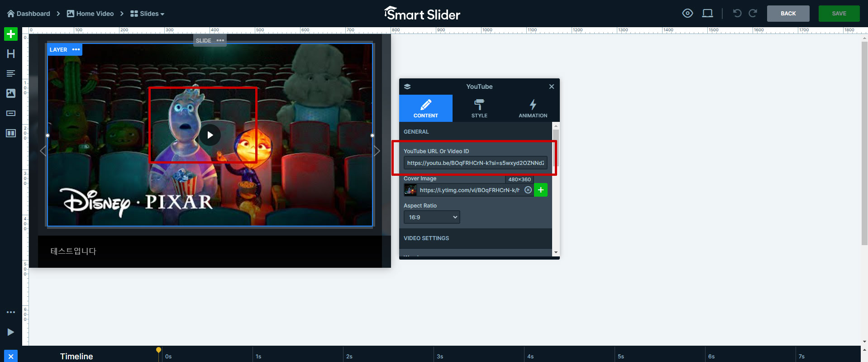This screenshot has height=362, width=868.
Task: Click the video play button on canvas
Action: coord(210,135)
